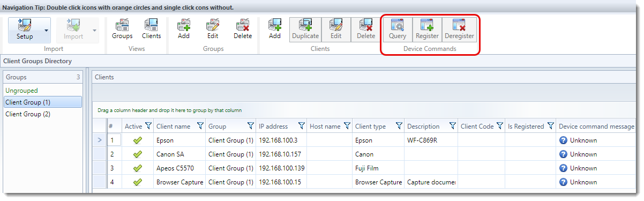The image size is (644, 201).
Task: Select Client Group (1) in Groups list
Action: 43,102
